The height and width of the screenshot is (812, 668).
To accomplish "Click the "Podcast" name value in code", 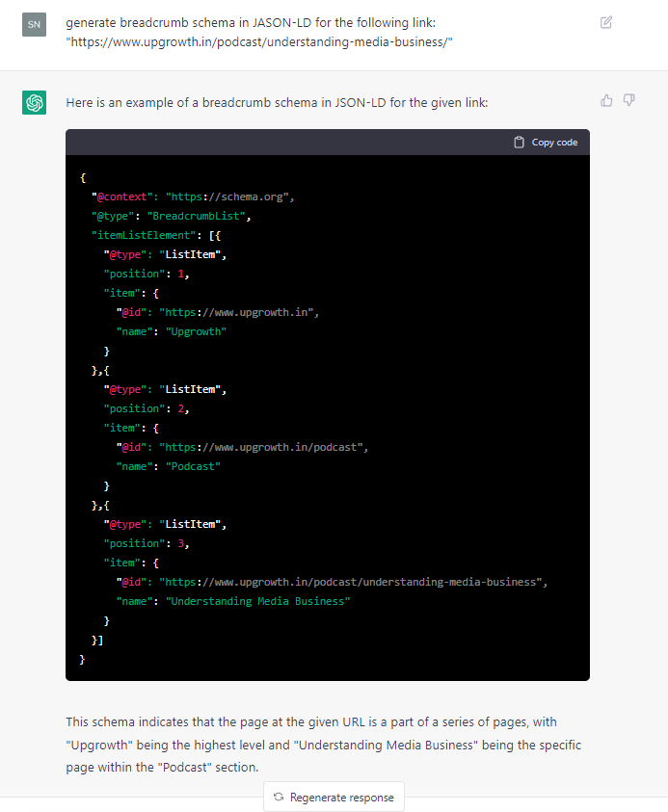I will (193, 466).
